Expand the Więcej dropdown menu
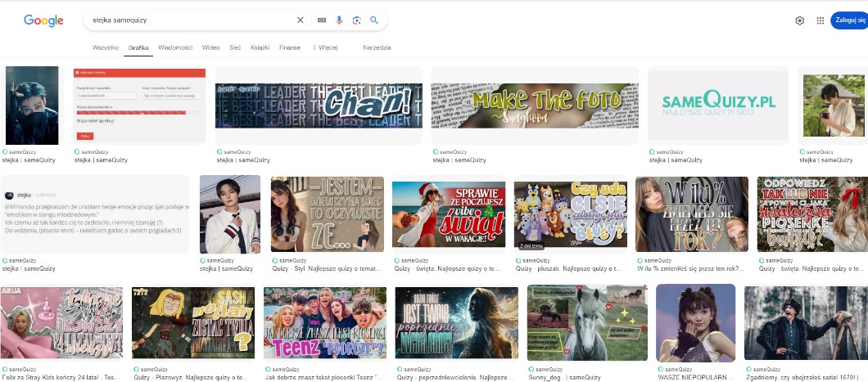The image size is (868, 382). click(325, 48)
